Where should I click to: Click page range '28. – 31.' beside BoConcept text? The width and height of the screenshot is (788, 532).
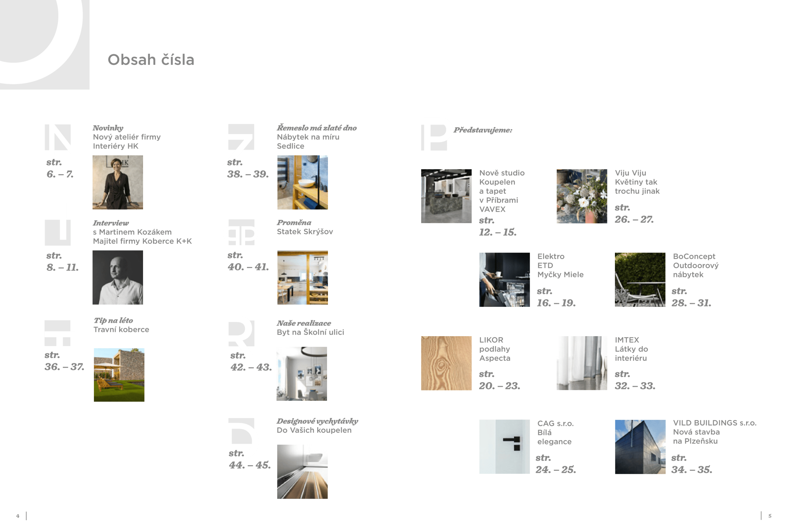click(x=691, y=303)
